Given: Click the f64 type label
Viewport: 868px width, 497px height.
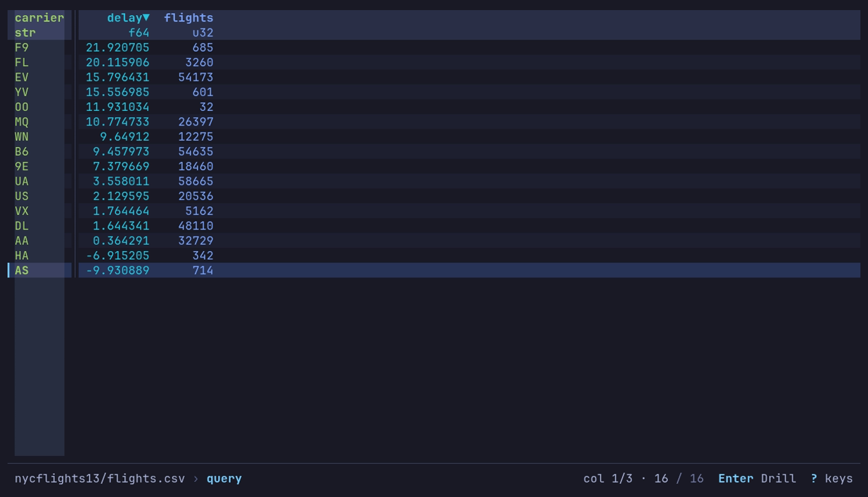Looking at the screenshot, I should [x=139, y=32].
